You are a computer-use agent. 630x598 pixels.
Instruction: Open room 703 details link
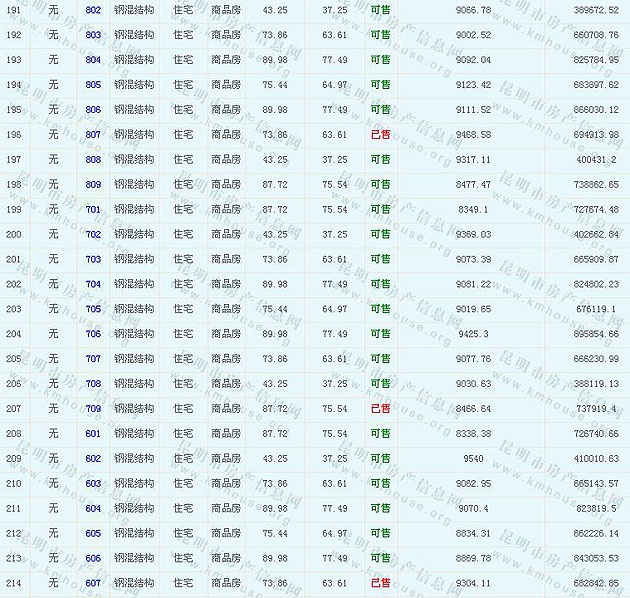(x=93, y=259)
